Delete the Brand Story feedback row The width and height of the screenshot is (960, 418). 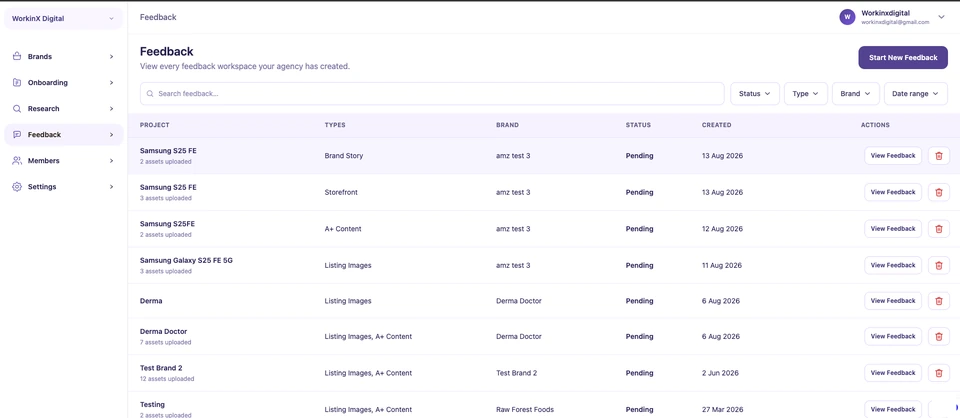(x=939, y=156)
